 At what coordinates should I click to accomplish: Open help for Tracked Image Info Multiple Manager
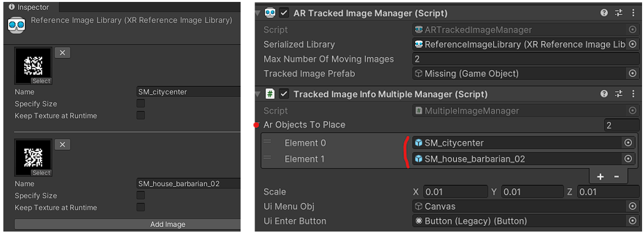(x=604, y=94)
